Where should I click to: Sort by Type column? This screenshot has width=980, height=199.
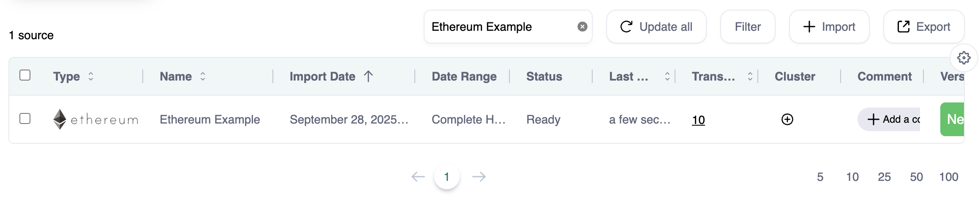tap(90, 76)
